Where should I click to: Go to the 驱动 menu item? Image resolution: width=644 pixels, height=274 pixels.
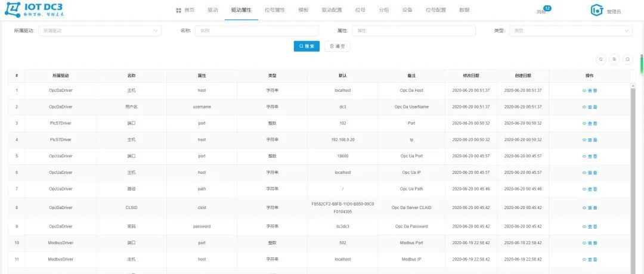point(213,10)
